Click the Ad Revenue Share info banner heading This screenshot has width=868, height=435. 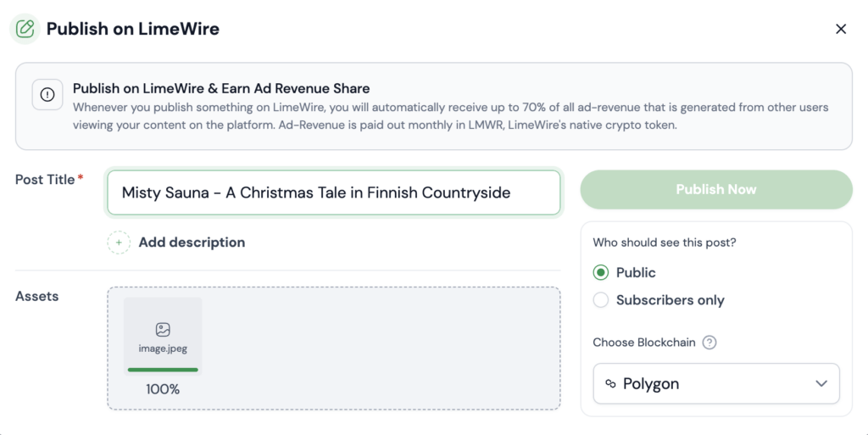221,88
